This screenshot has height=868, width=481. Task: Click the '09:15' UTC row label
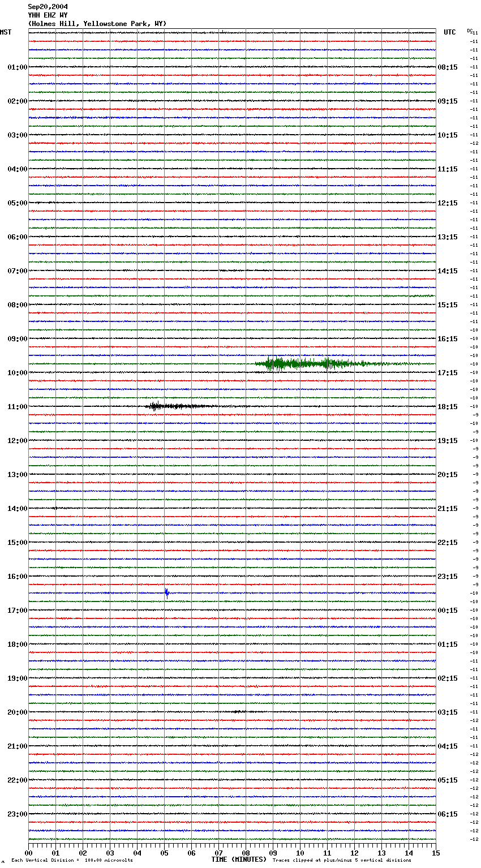(x=448, y=101)
